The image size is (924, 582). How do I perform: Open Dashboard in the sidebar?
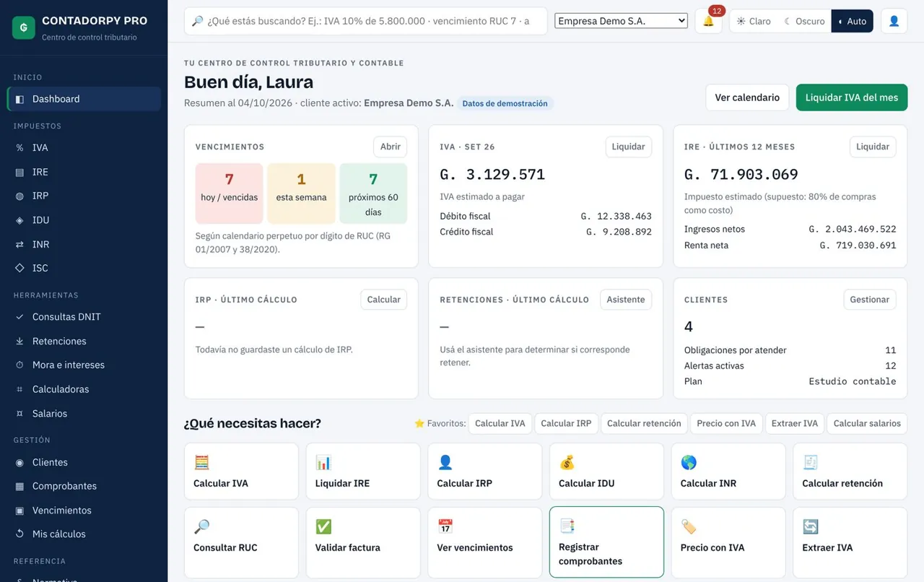click(84, 99)
